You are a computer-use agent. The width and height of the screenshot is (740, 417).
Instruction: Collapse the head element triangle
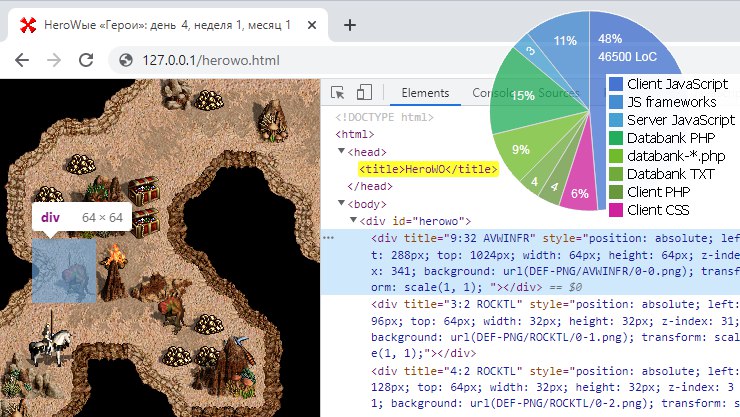(x=341, y=151)
